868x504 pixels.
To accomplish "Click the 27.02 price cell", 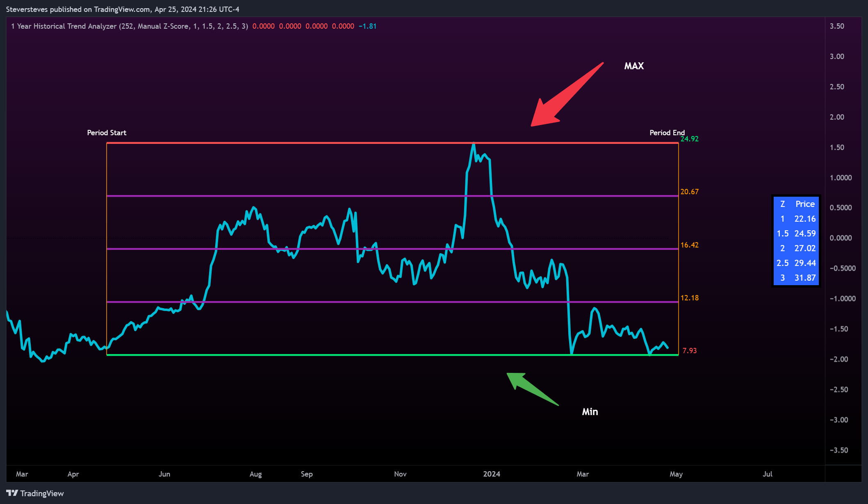I will coord(805,248).
